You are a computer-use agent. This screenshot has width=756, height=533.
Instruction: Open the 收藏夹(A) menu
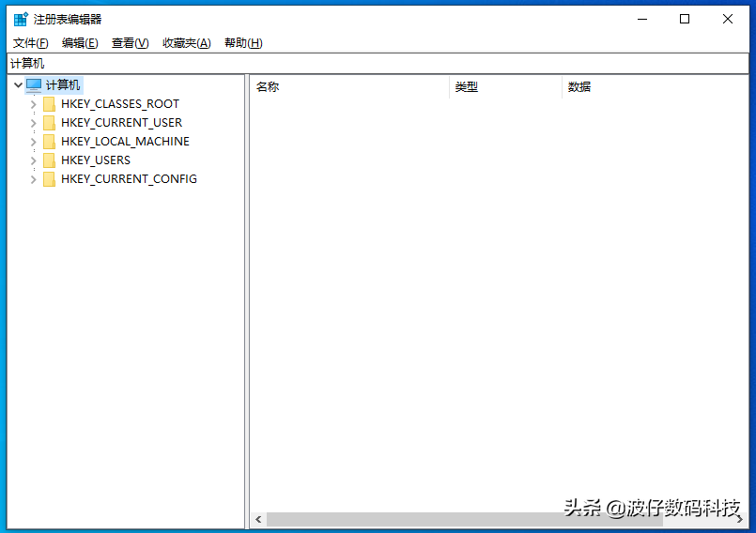187,43
